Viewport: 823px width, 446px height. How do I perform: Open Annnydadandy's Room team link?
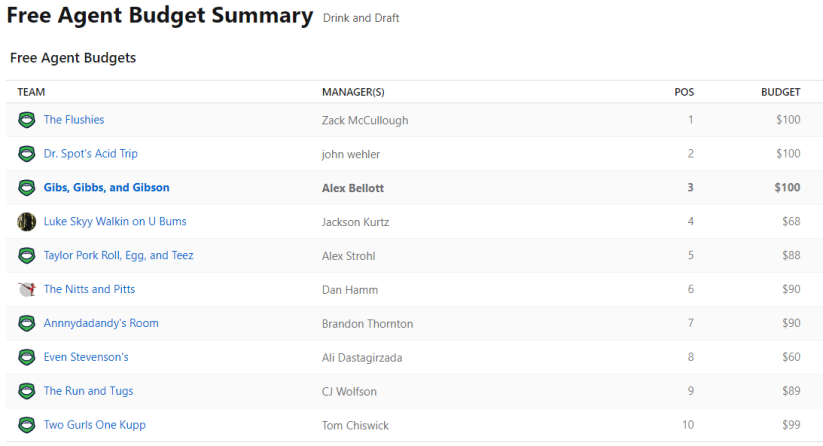click(101, 324)
